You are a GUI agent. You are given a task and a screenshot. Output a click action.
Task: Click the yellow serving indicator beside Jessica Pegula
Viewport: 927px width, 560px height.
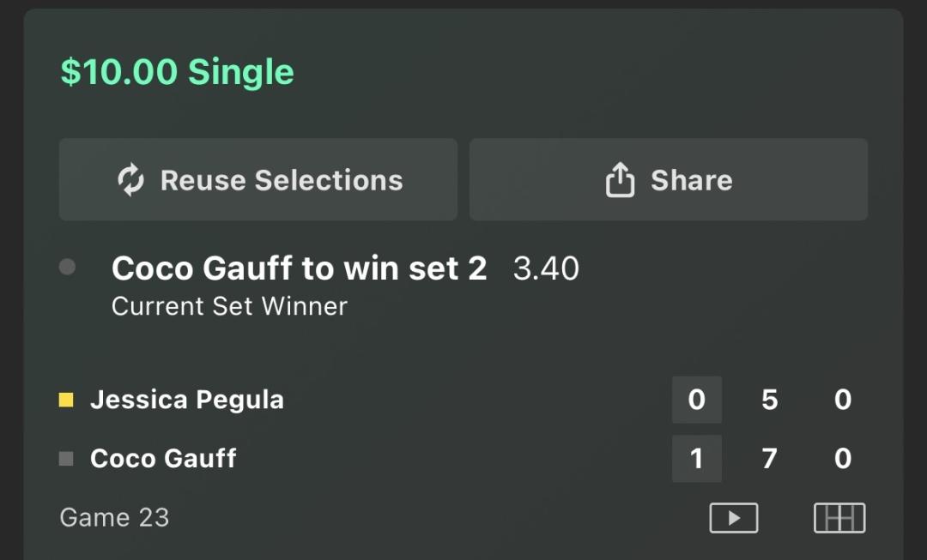pyautogui.click(x=66, y=400)
